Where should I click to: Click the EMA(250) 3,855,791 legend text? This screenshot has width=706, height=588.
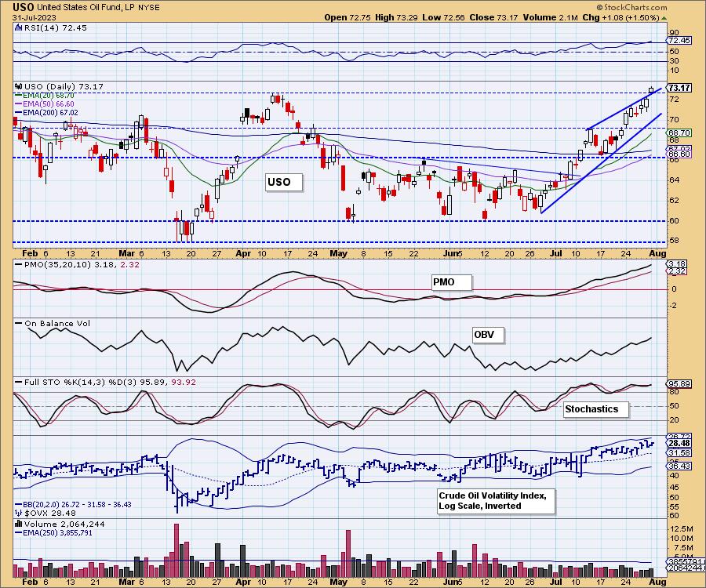point(54,532)
